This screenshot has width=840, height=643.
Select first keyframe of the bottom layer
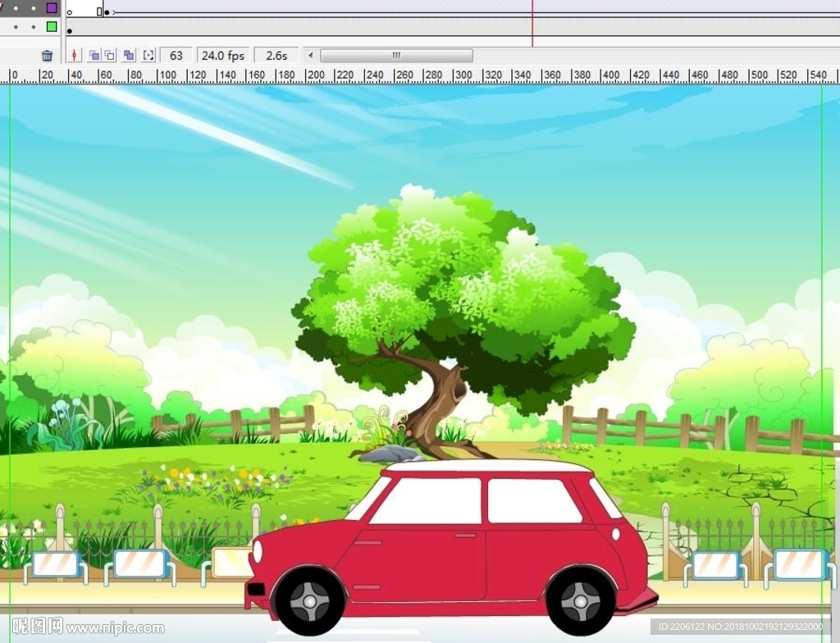point(70,30)
